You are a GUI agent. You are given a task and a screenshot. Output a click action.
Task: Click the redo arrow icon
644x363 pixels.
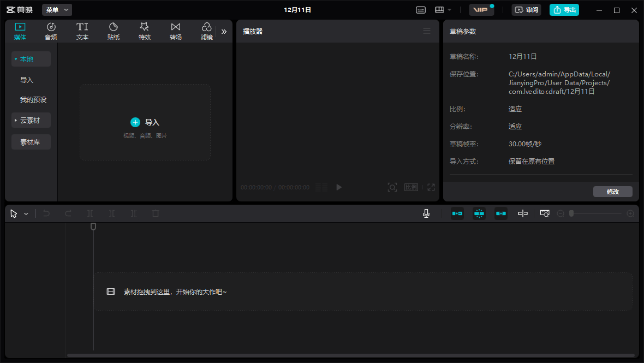click(x=68, y=213)
